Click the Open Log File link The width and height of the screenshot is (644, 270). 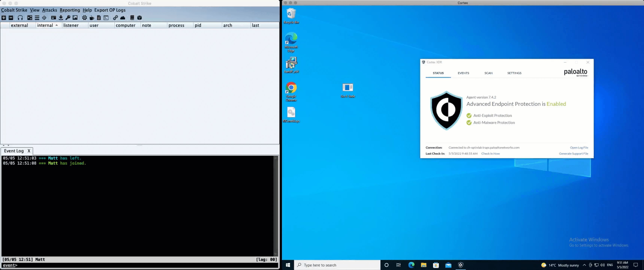[579, 148]
